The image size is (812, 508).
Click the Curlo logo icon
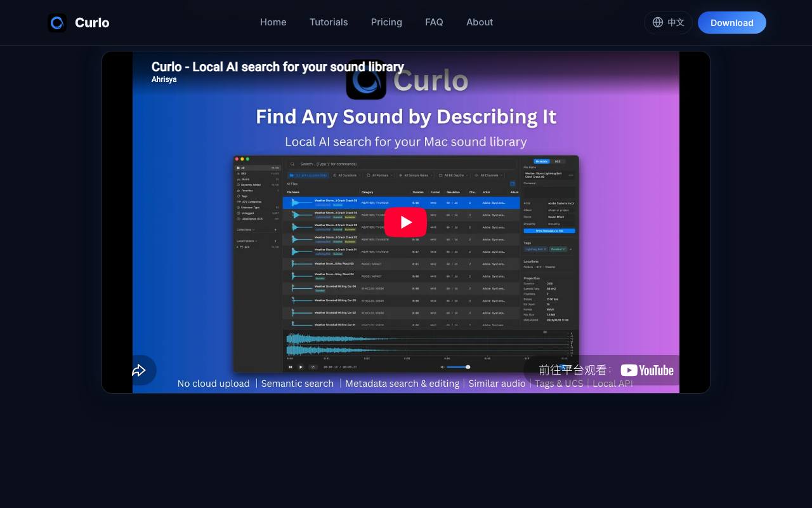pos(57,23)
